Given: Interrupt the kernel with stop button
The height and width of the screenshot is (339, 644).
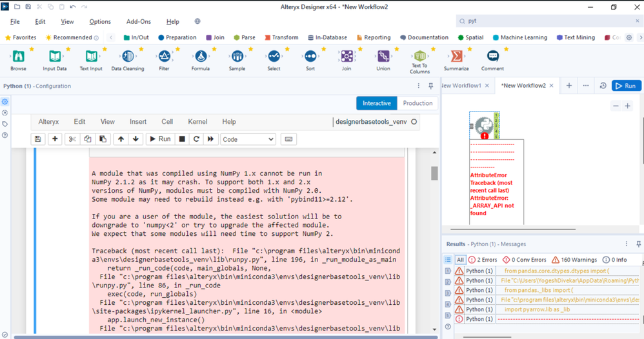Looking at the screenshot, I should (182, 139).
